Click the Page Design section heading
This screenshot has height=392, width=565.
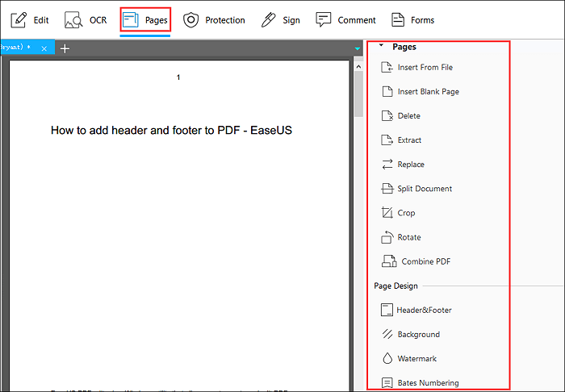coord(395,286)
